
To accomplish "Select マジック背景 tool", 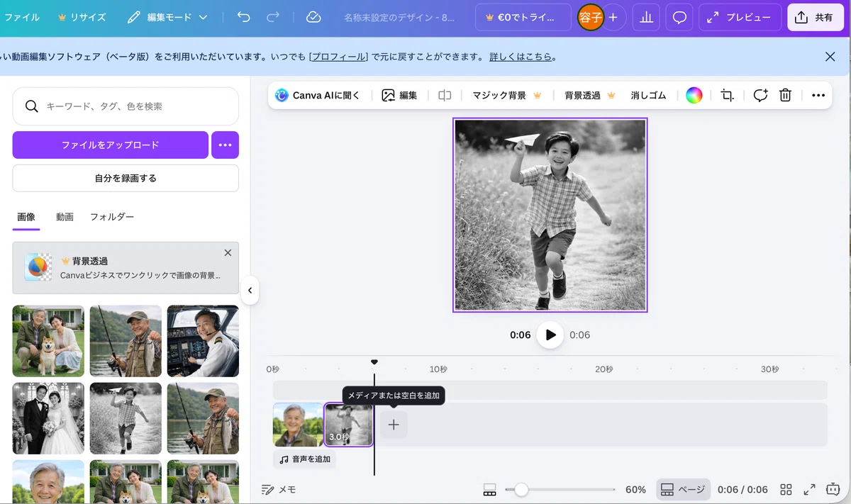I will [507, 95].
